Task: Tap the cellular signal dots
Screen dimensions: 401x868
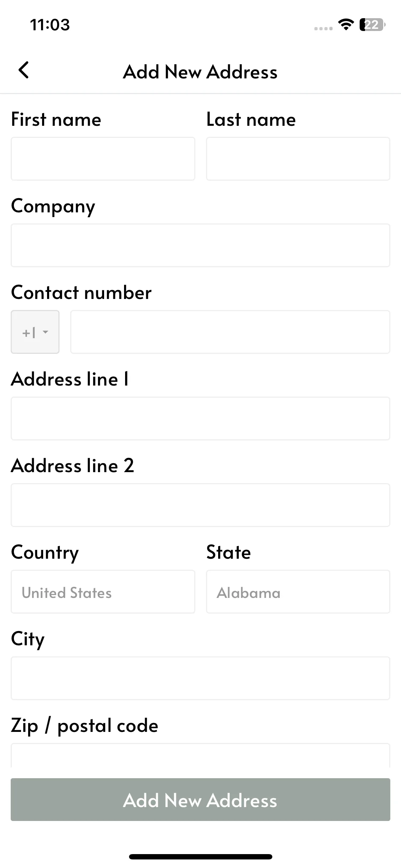Action: (323, 28)
